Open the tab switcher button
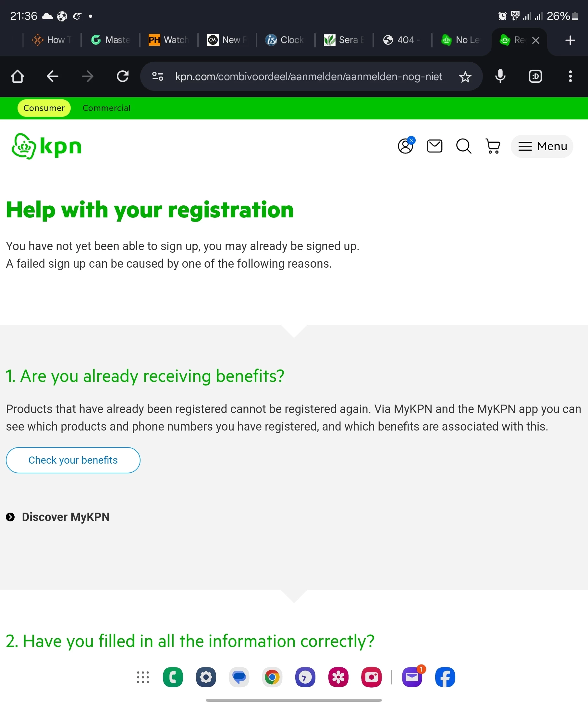This screenshot has height=706, width=588. coord(535,76)
